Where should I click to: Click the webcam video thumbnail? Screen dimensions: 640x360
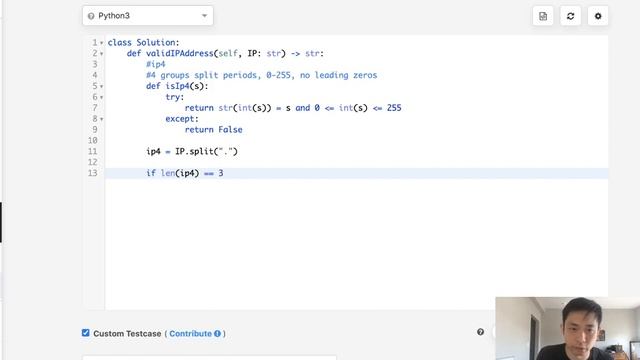(567, 329)
